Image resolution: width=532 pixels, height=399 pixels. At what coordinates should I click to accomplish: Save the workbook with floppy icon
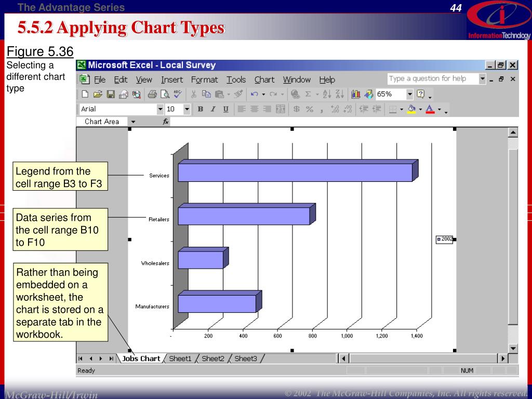coord(111,95)
